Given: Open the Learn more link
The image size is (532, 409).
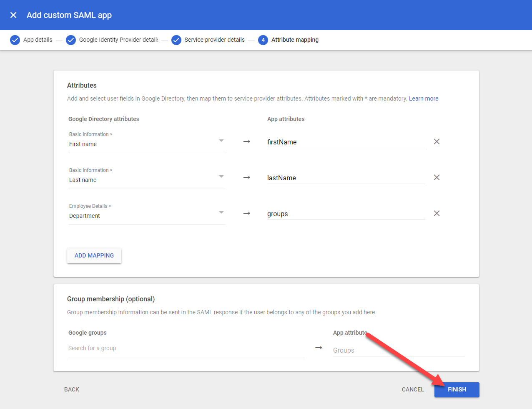Looking at the screenshot, I should pos(423,98).
